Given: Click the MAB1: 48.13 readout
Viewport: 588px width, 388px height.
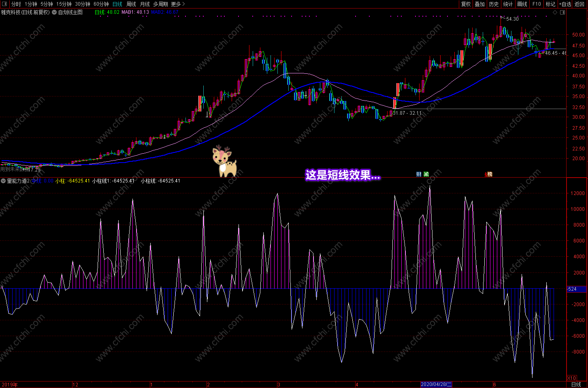Looking at the screenshot, I should (x=135, y=12).
